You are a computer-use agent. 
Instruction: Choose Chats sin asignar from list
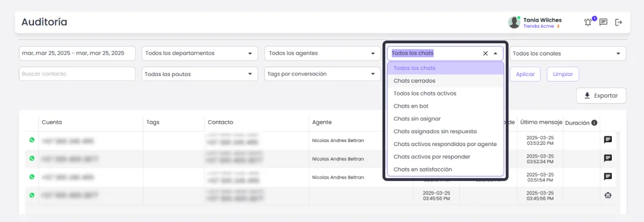tap(446, 119)
